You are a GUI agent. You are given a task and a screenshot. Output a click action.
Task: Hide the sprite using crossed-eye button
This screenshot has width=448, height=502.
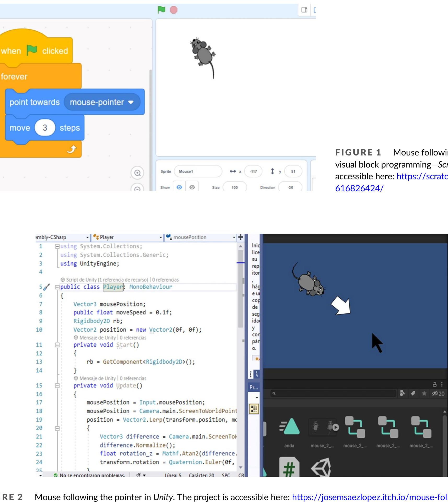coord(192,187)
